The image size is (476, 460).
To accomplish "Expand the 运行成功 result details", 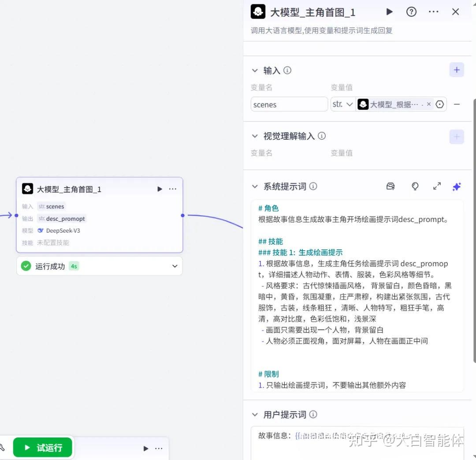I will (175, 266).
